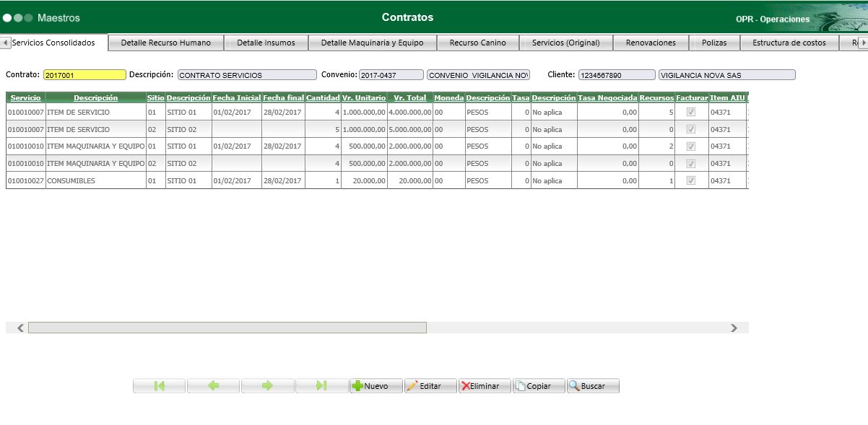This screenshot has width=868, height=425.
Task: Toggle Facturar checkbox for ITEM DE SERVICIO SITIO 01
Action: [691, 113]
